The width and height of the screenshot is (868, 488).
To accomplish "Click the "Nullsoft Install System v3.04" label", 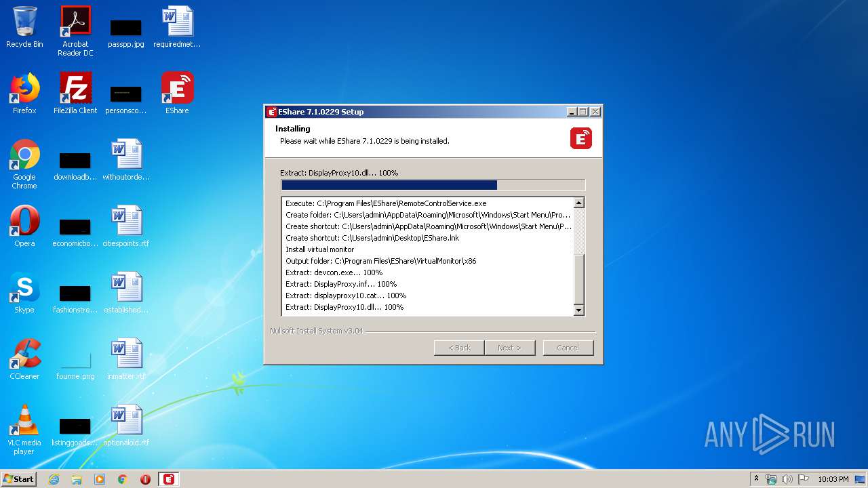I will pyautogui.click(x=317, y=331).
